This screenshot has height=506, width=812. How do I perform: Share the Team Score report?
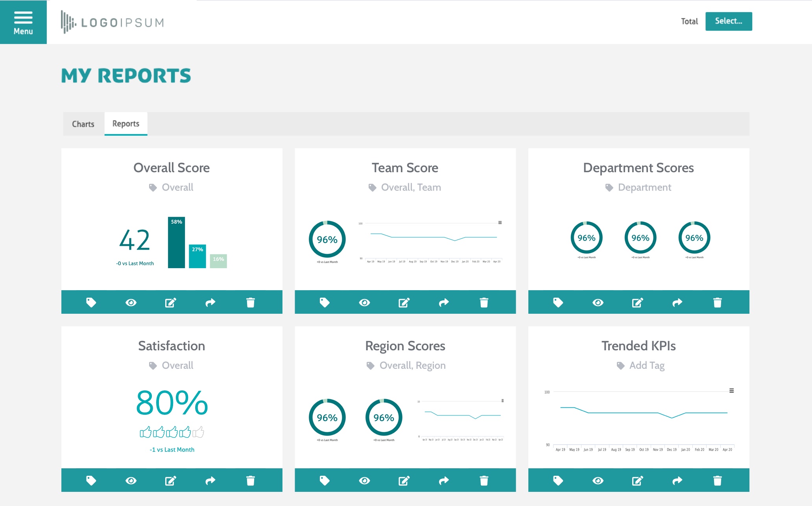click(x=444, y=302)
